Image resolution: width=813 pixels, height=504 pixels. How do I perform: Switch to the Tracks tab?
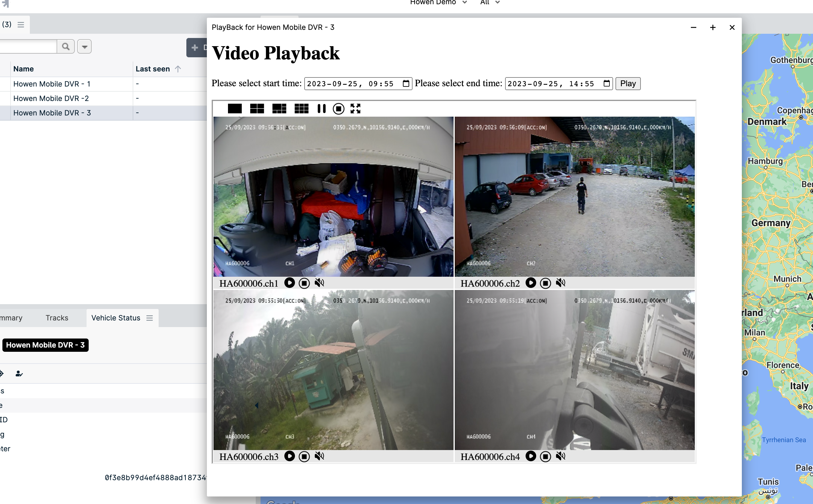57,318
